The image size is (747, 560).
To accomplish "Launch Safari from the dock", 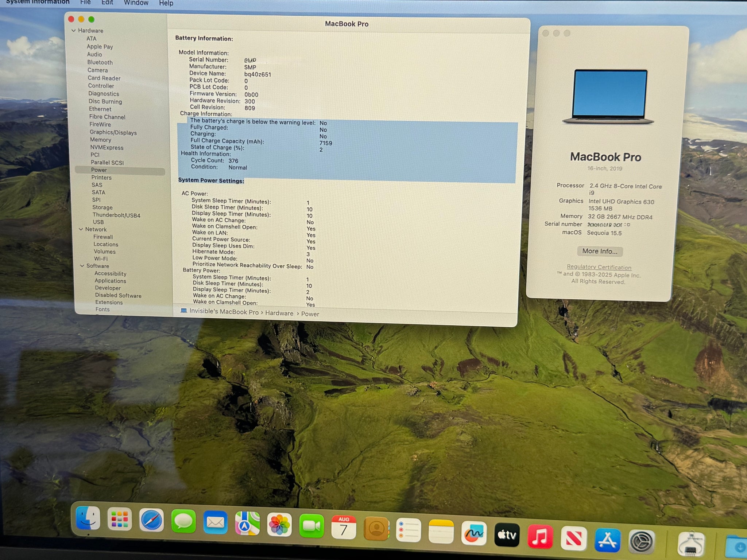I will pos(151,520).
